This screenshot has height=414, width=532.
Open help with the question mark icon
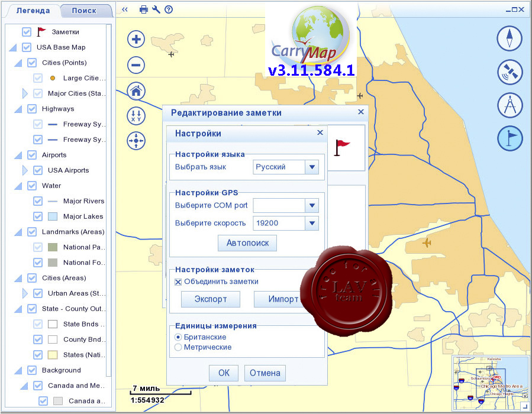(169, 9)
